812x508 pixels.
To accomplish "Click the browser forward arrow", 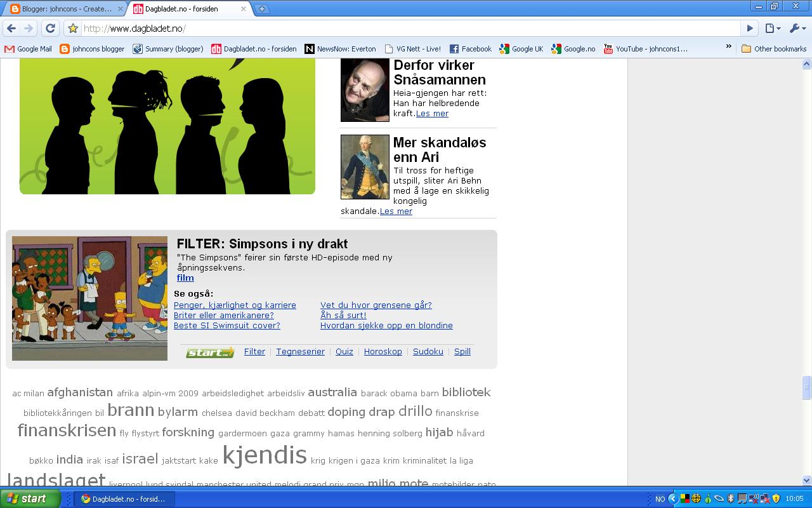I will [29, 29].
